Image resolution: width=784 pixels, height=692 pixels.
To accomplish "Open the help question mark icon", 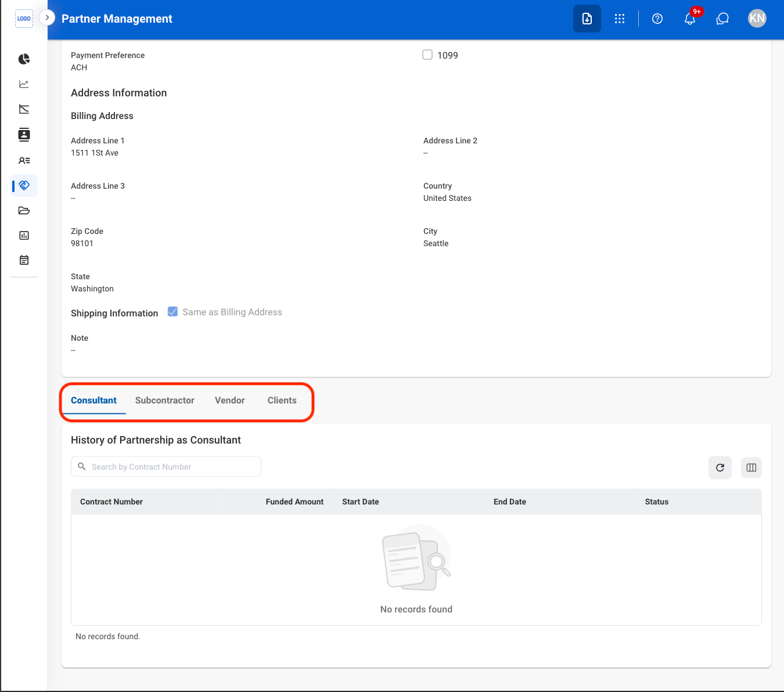I will [657, 19].
